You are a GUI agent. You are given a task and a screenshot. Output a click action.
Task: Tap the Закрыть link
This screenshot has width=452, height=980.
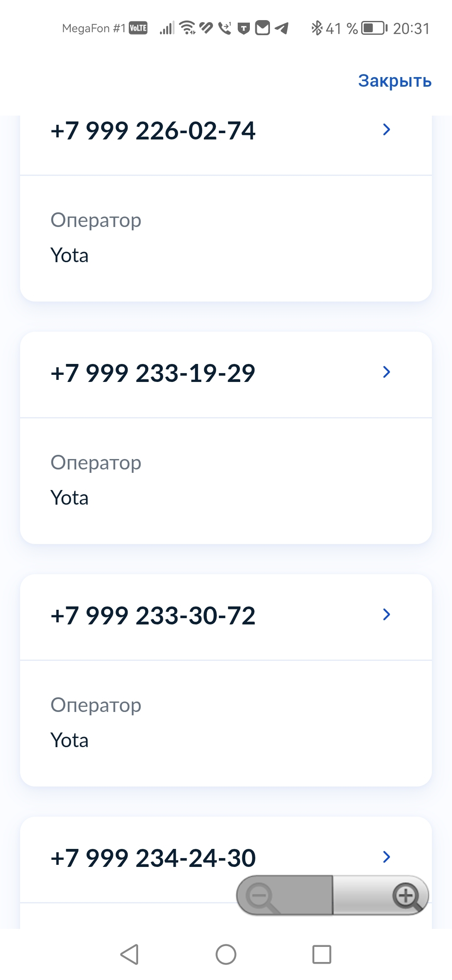click(394, 81)
